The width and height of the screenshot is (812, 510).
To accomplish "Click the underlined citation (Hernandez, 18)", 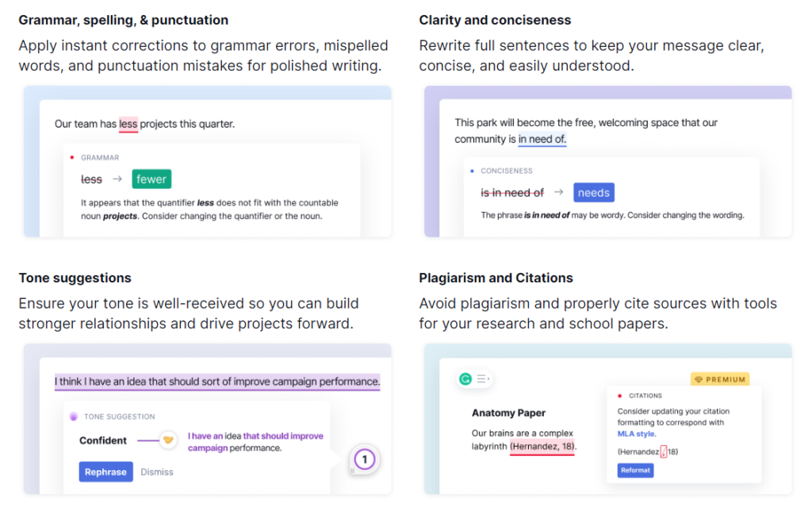I will [542, 447].
